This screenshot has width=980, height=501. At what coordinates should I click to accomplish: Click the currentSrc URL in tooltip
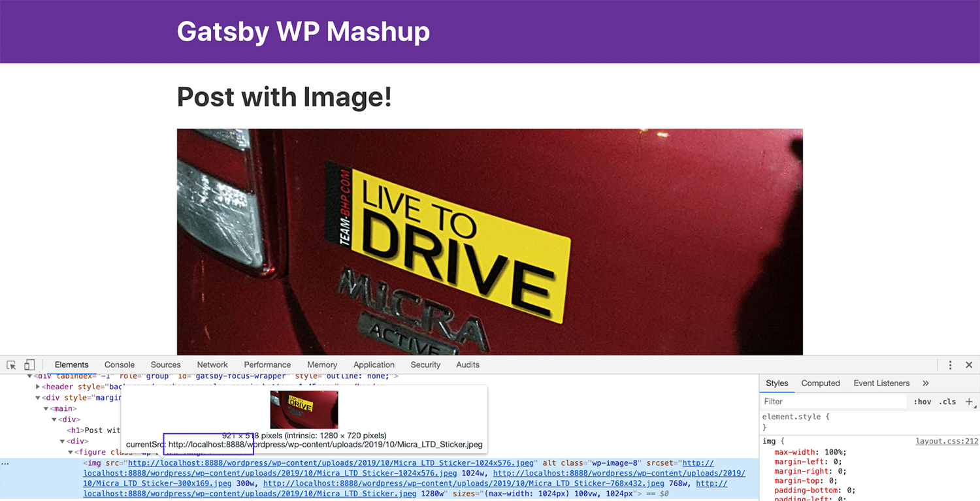click(325, 445)
